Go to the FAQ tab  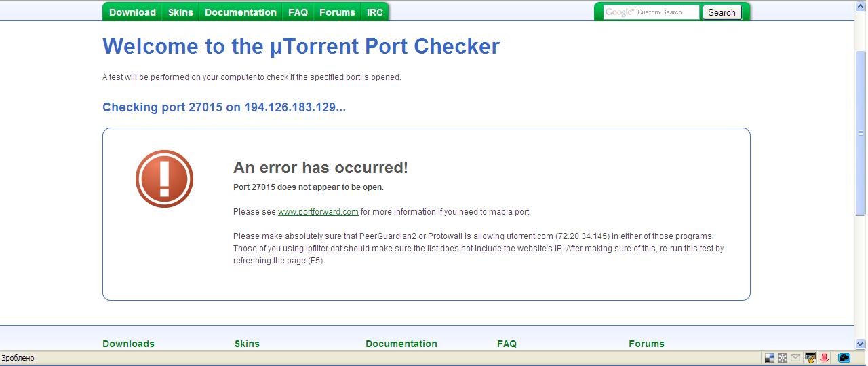click(298, 12)
